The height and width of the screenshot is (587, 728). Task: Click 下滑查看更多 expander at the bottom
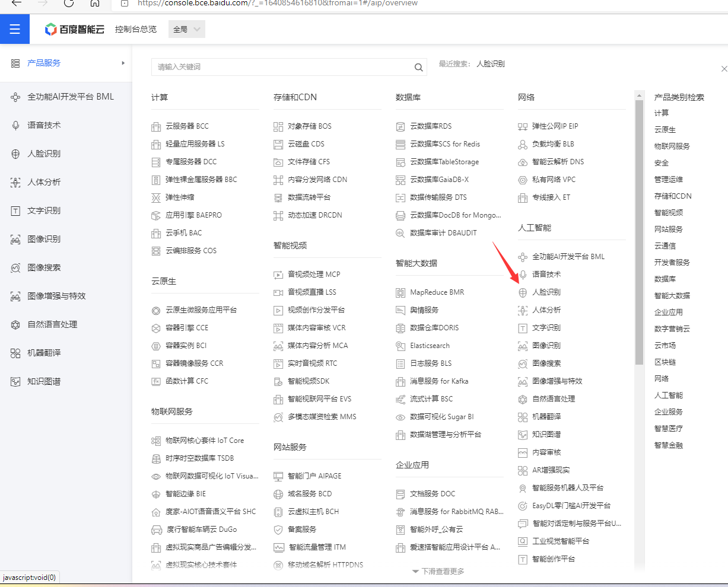pos(438,571)
